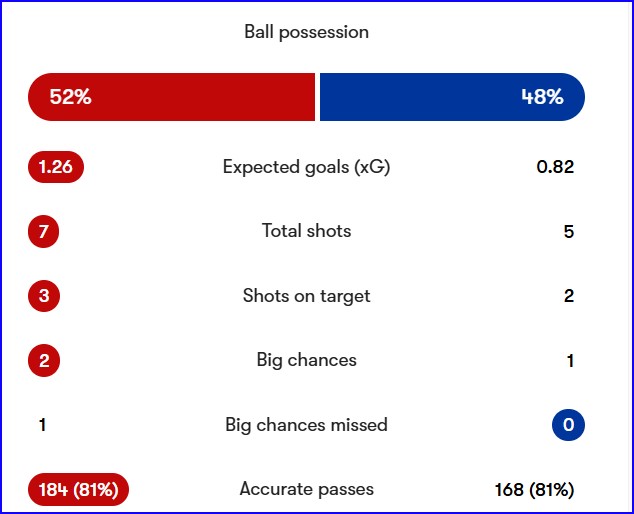Click the away team's 5 total shots
The width and height of the screenshot is (634, 514).
click(x=568, y=232)
